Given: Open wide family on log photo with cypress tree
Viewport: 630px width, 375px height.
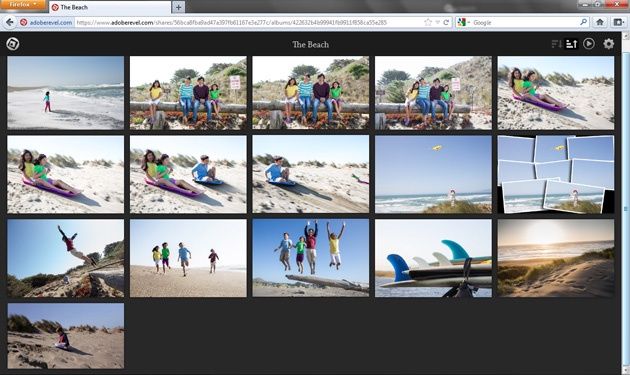Looking at the screenshot, I should tap(433, 92).
